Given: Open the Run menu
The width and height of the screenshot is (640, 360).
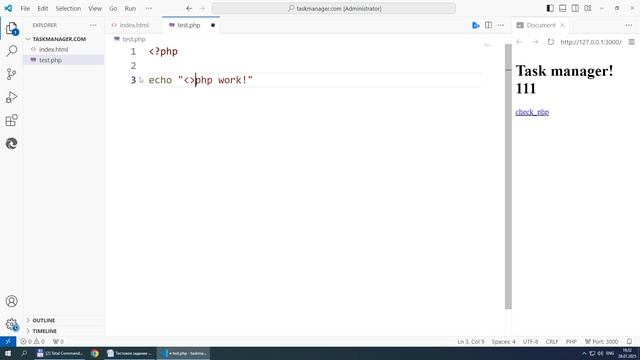Looking at the screenshot, I should click(x=130, y=8).
